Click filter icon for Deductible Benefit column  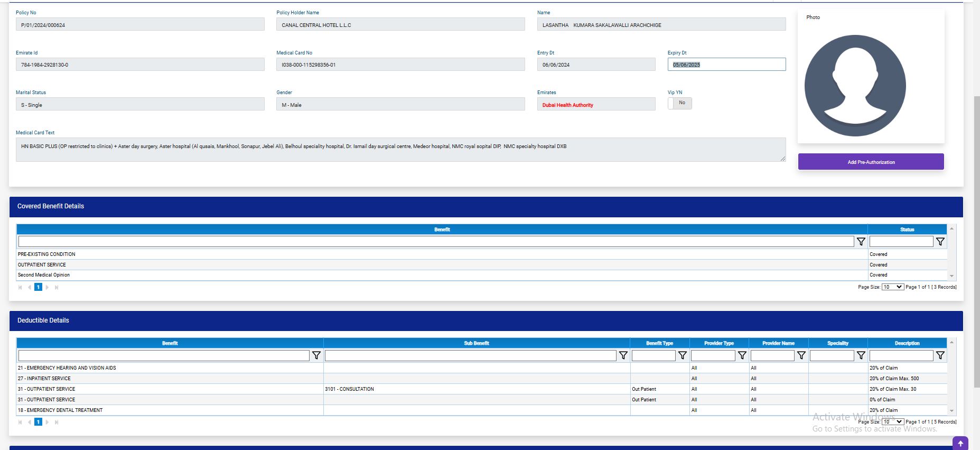tap(316, 356)
